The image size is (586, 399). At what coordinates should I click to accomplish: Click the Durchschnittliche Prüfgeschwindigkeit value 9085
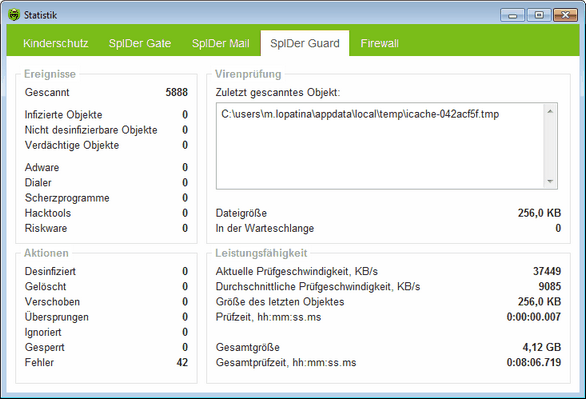click(550, 287)
